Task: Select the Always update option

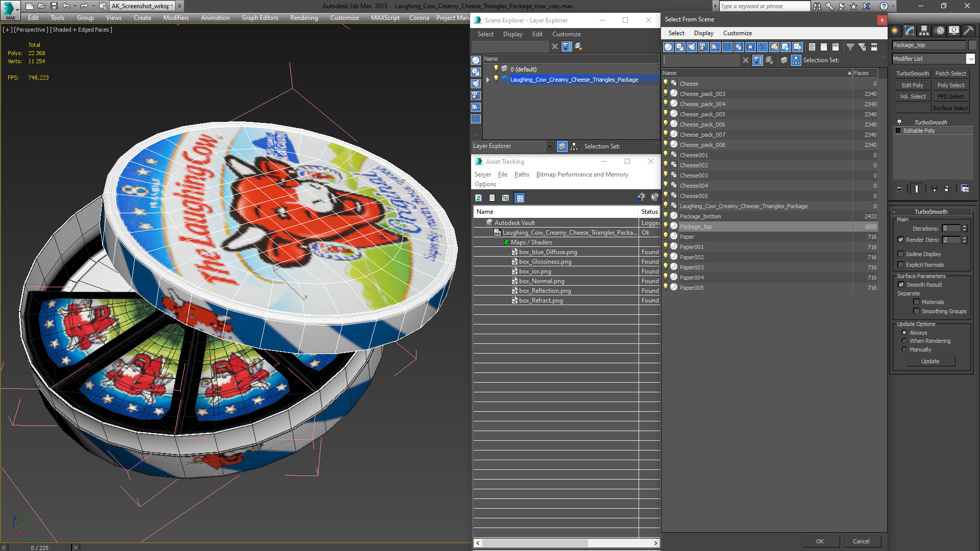Action: point(904,333)
